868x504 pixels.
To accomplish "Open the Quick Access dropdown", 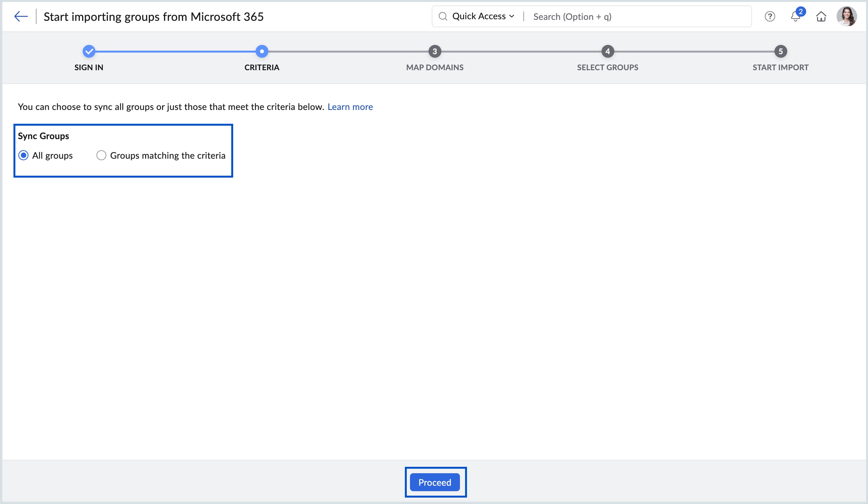I will (480, 16).
